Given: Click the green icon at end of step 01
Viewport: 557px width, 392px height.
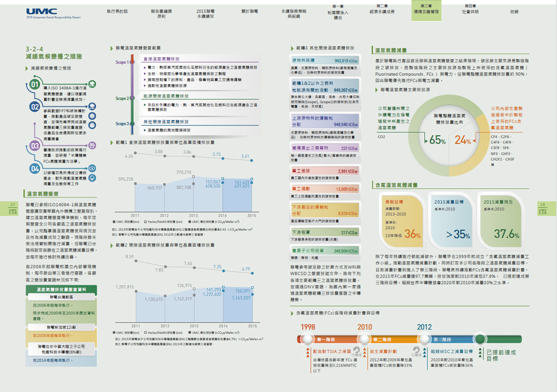Looking at the screenshot, I should click(92, 84).
